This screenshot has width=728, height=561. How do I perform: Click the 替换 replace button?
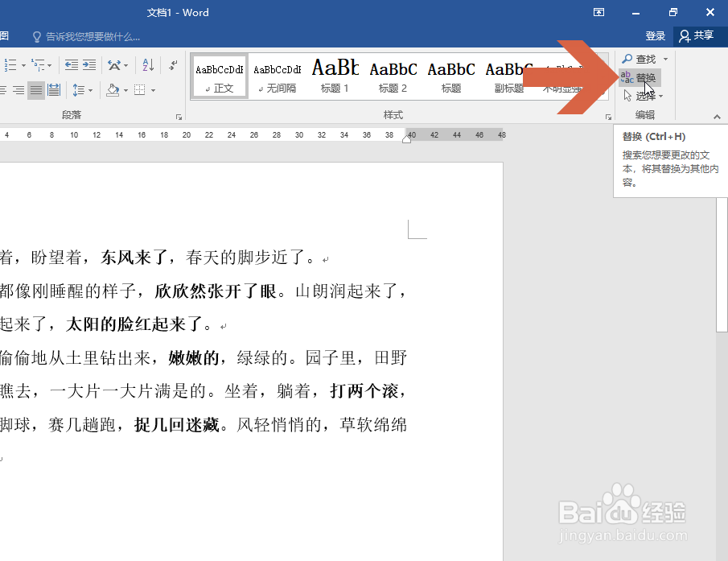click(639, 77)
